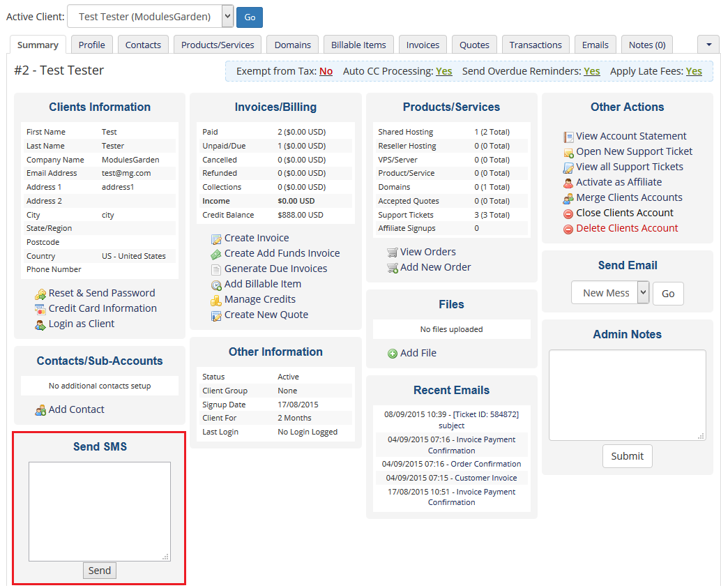Viewport: 721px width, 588px height.
Task: Click the Generate Due Invoices page icon
Action: tap(216, 270)
